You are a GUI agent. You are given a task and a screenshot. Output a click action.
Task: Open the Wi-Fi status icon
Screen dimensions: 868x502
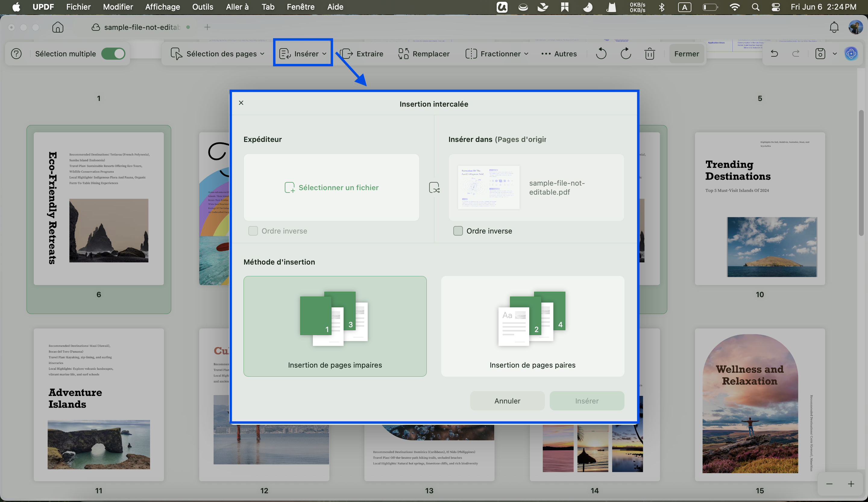point(734,7)
